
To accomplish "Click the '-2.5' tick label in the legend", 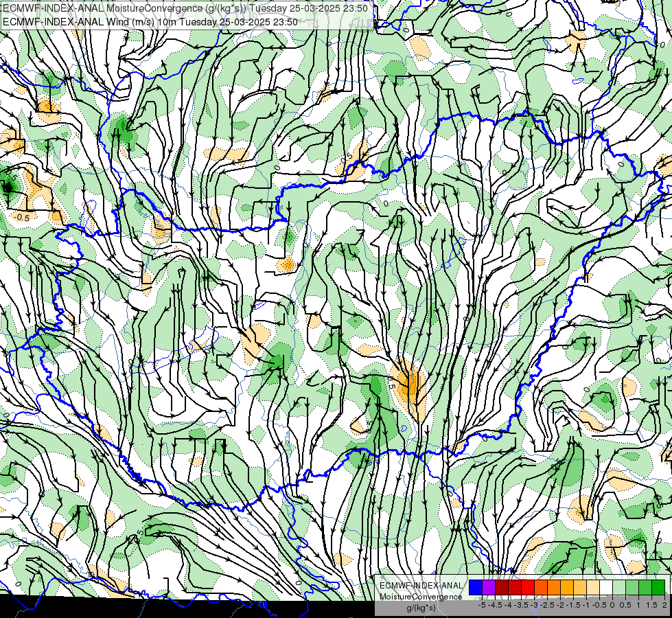I will click(547, 605).
